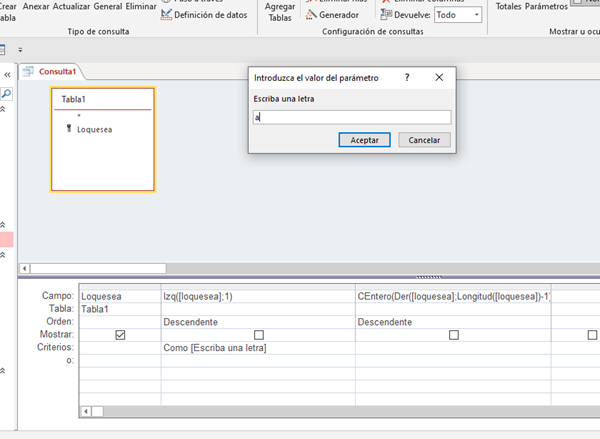
Task: Click the Aceptar button in the parameter dialog
Action: [x=364, y=140]
